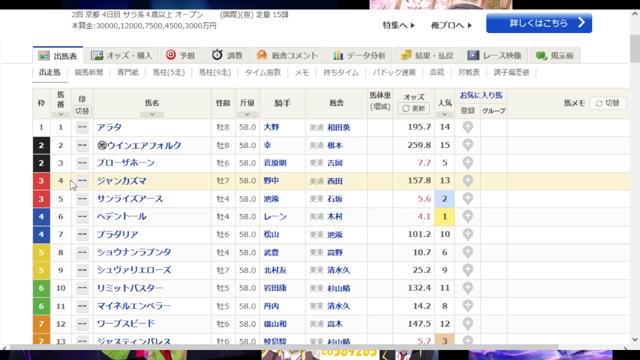Click odds value 4.1 for ヘデントール
This screenshot has height=360, width=640.
(x=424, y=216)
